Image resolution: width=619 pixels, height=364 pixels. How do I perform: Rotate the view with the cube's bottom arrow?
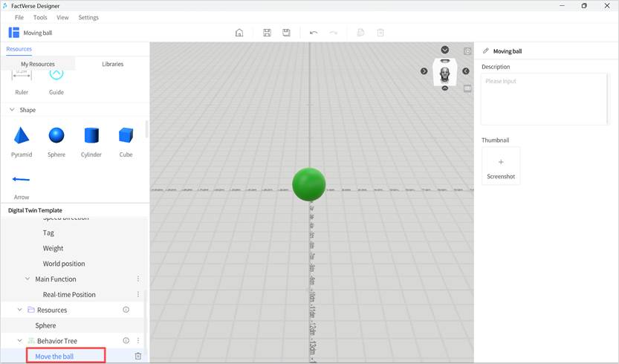(445, 88)
